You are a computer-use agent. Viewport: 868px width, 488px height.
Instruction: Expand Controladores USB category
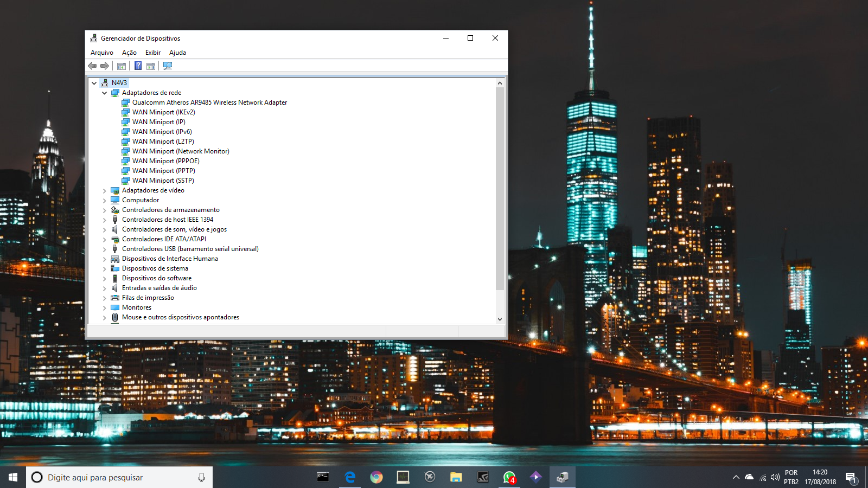tap(105, 249)
